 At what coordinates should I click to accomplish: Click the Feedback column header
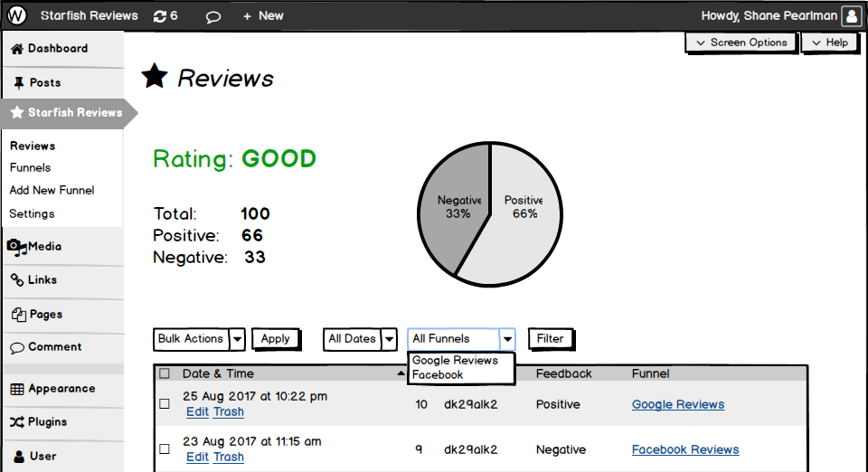tap(563, 374)
